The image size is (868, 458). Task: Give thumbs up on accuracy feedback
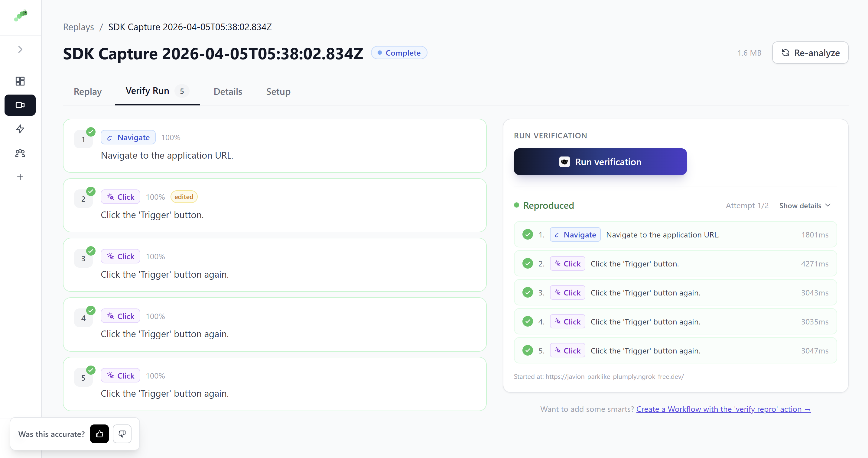(99, 434)
